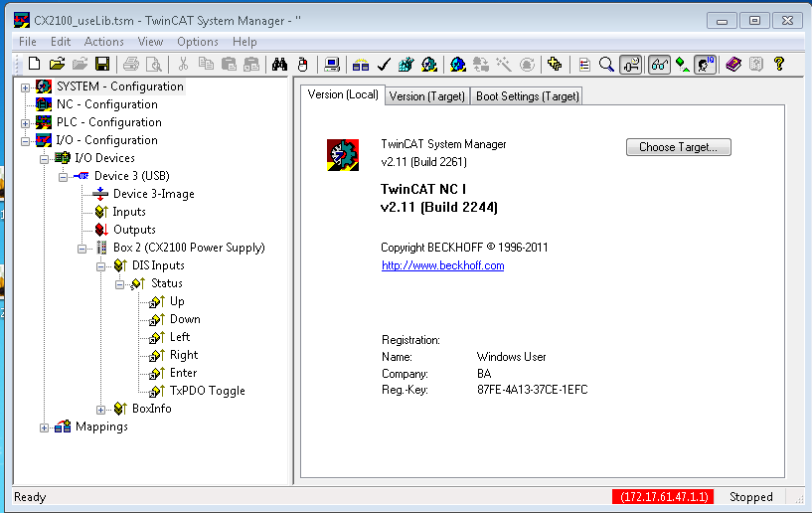
Task: Select the Version (Local) tab
Action: point(343,94)
